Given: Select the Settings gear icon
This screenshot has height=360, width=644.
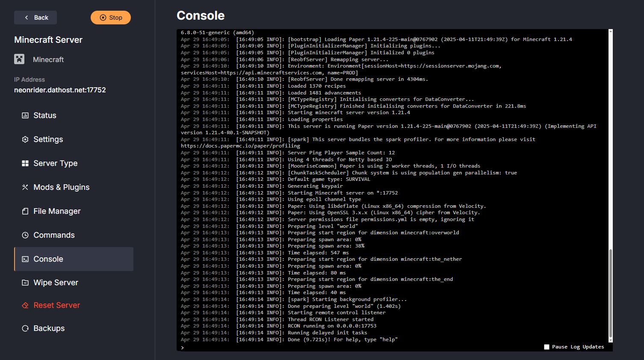Looking at the screenshot, I should tap(24, 139).
